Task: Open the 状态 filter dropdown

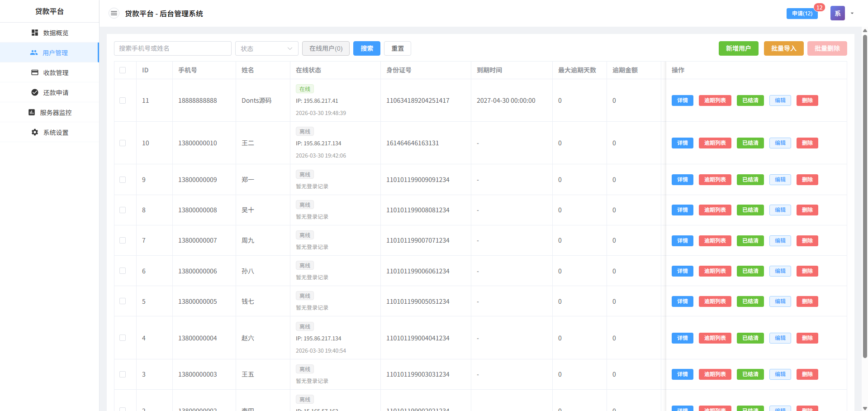Action: pos(266,48)
